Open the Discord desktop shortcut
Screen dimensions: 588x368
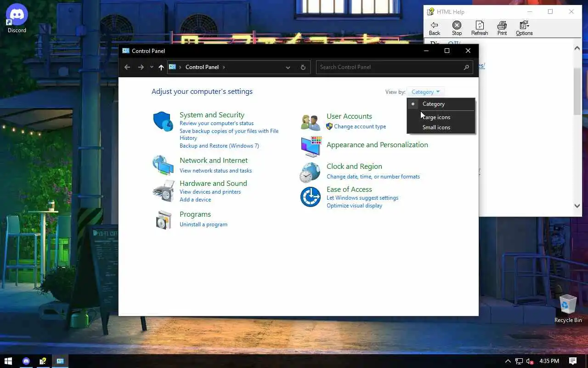pyautogui.click(x=17, y=18)
